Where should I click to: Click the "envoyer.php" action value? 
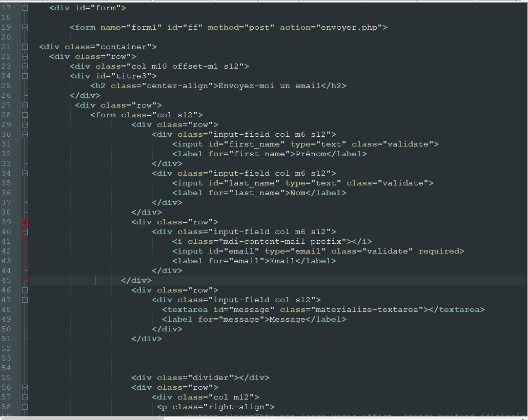coord(349,27)
